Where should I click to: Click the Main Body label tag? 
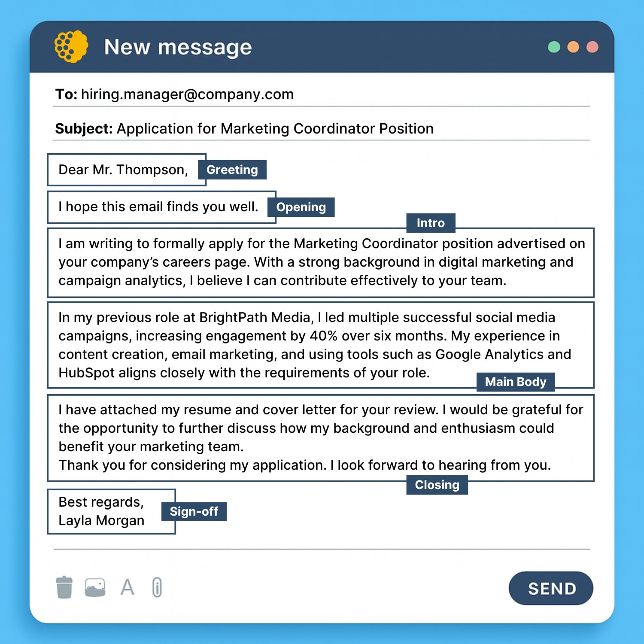coord(516,382)
